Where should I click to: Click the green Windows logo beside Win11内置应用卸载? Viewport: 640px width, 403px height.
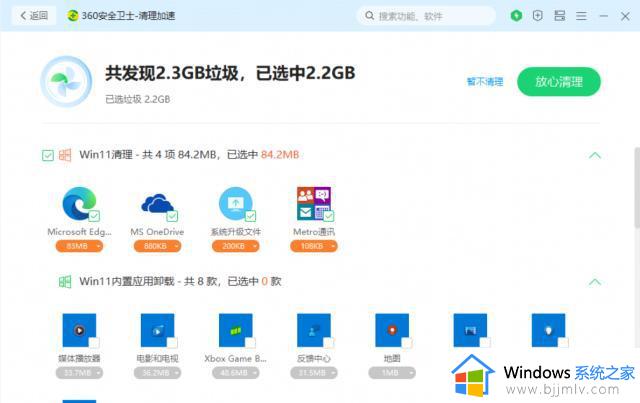[65, 281]
